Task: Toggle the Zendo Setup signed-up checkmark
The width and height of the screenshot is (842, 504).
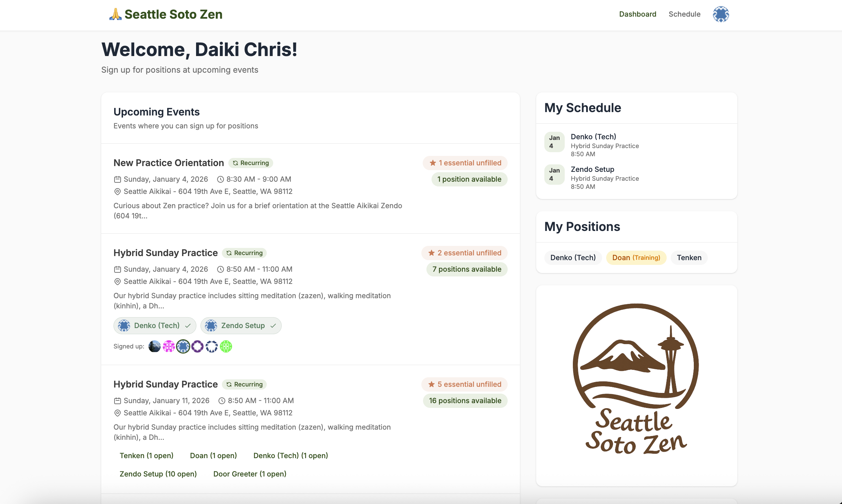Action: [273, 325]
